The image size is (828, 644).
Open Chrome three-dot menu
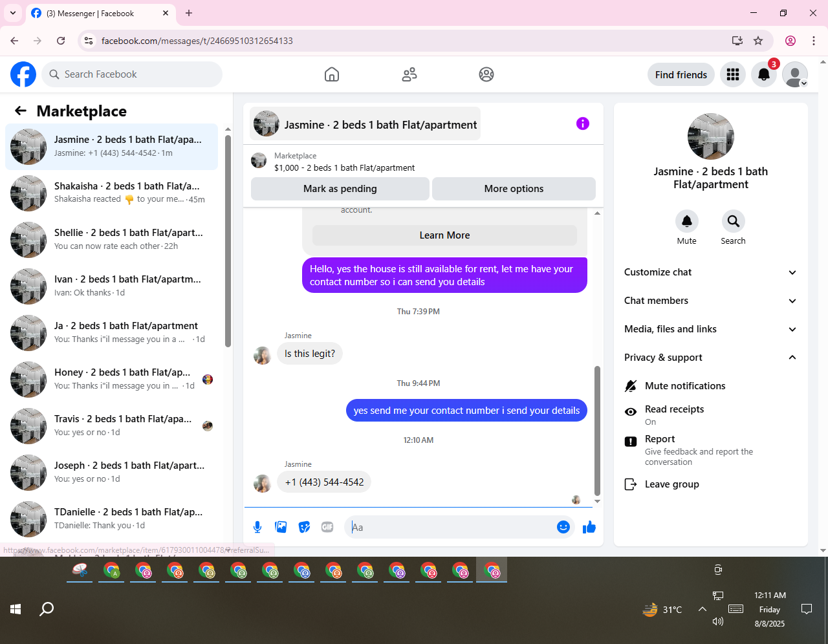coord(814,41)
